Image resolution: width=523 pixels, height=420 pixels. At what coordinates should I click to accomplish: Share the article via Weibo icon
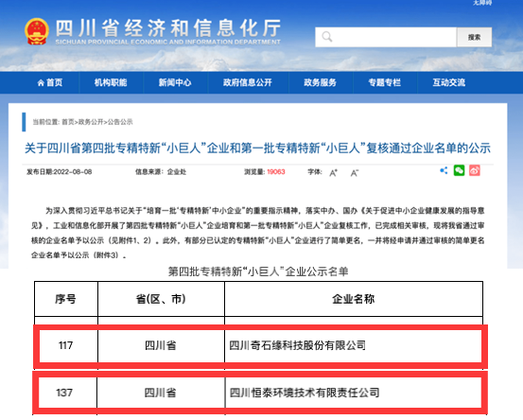click(x=475, y=170)
